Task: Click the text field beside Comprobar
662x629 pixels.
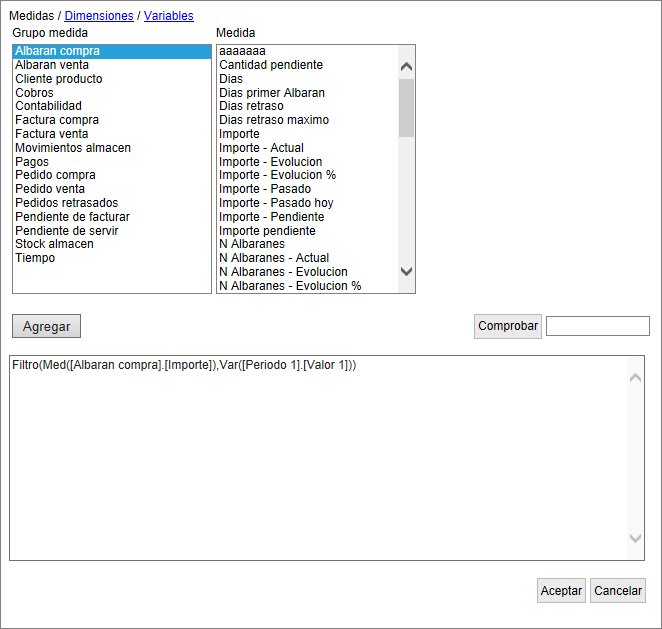Action: click(597, 326)
